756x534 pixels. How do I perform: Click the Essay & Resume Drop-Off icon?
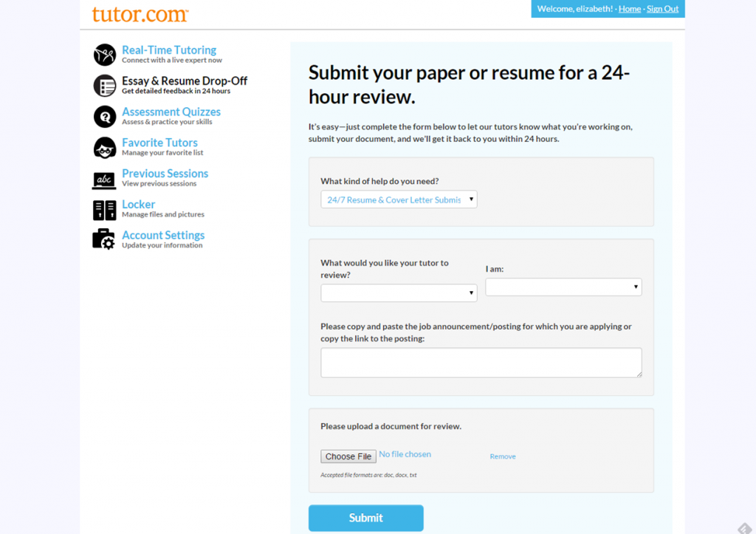(x=105, y=86)
